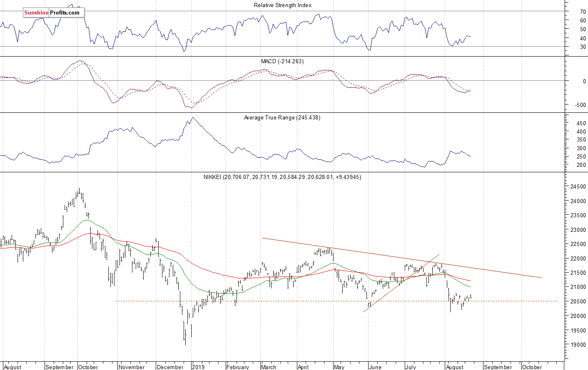Click the ATR 400 axis value

581,132
